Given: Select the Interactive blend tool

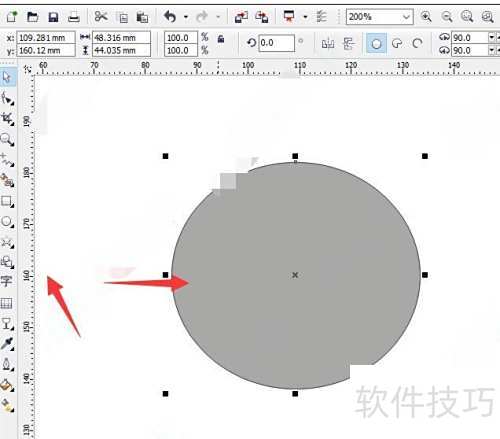Looking at the screenshot, I should tap(7, 324).
